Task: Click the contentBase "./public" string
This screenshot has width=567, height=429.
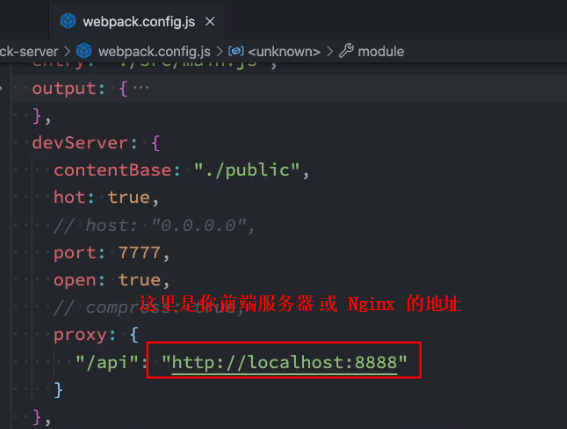Action: [x=247, y=170]
